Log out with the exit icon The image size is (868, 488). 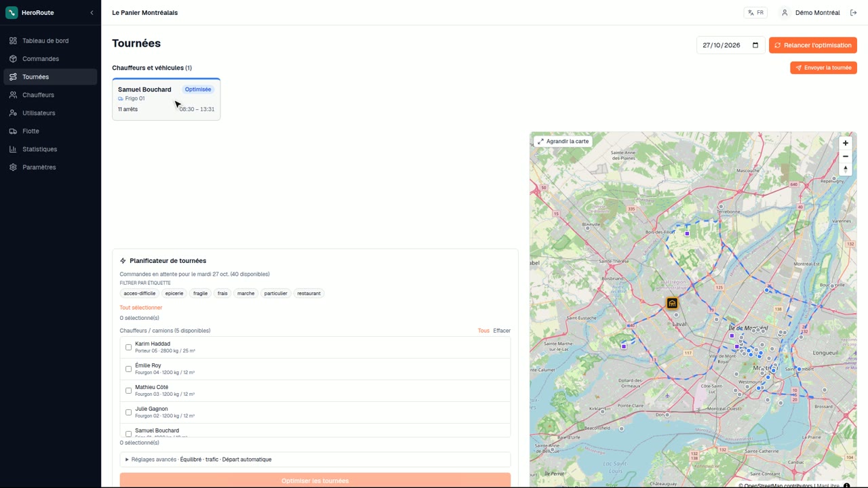pyautogui.click(x=853, y=13)
